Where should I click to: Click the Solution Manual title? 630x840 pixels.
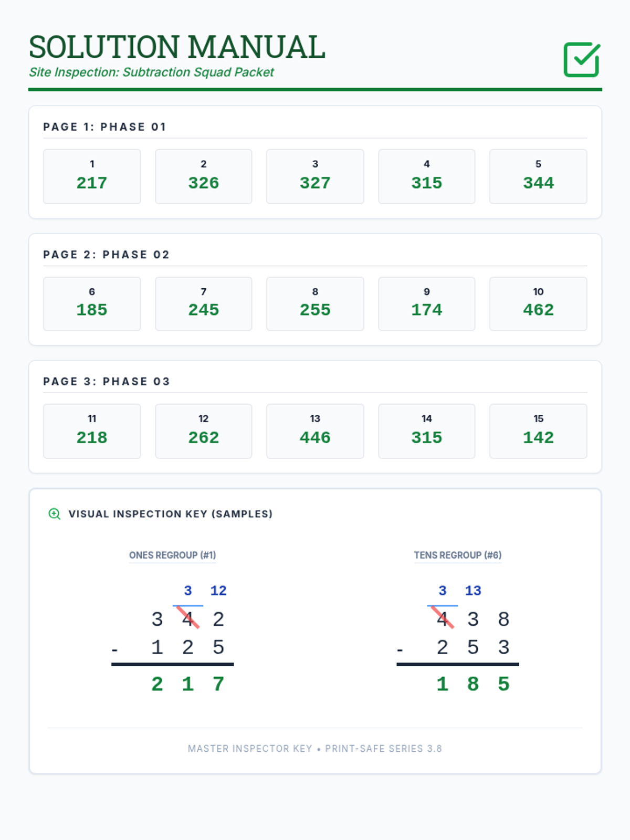pyautogui.click(x=177, y=47)
